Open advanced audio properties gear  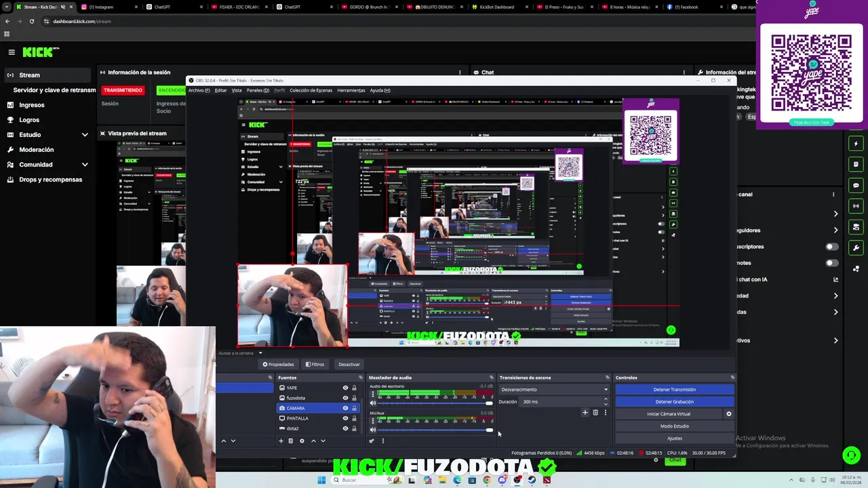(x=372, y=441)
